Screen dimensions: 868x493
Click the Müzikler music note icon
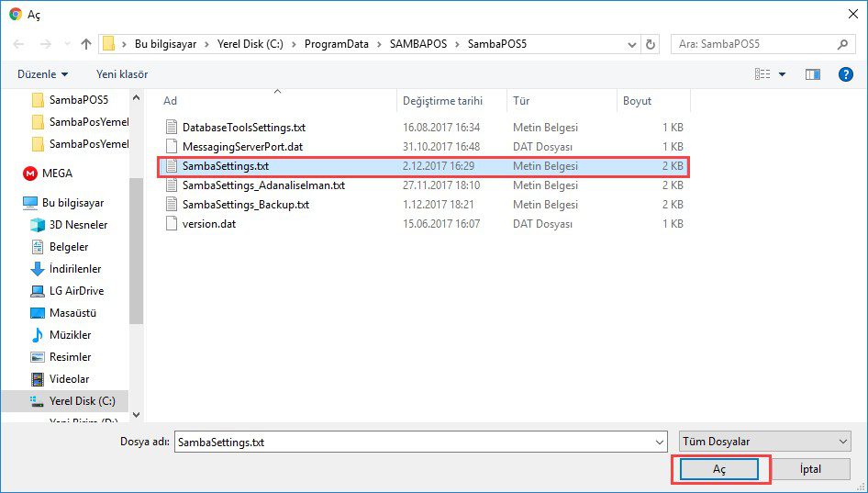38,335
